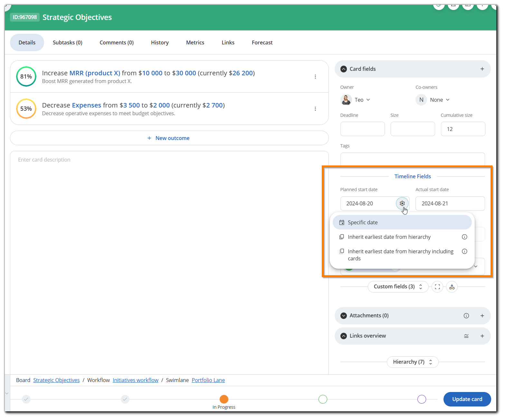Open the Portfolio Lane swimlane link

[x=208, y=380]
